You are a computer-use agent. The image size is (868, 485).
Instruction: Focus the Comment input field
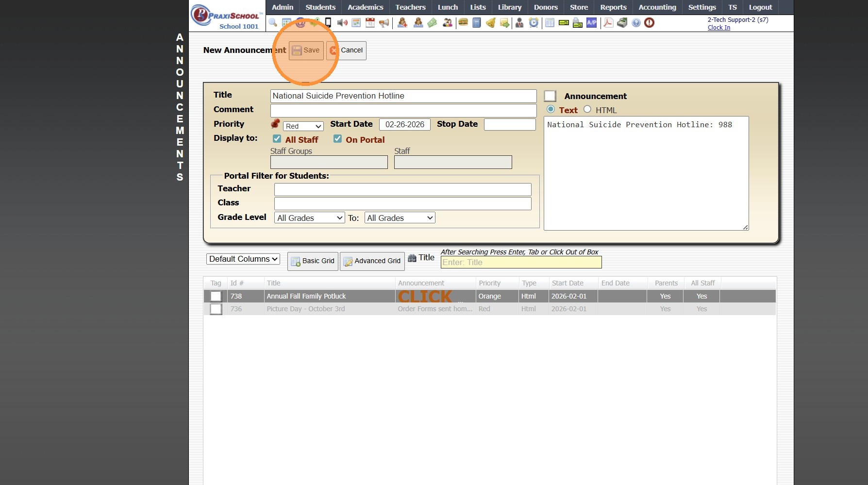coord(403,110)
